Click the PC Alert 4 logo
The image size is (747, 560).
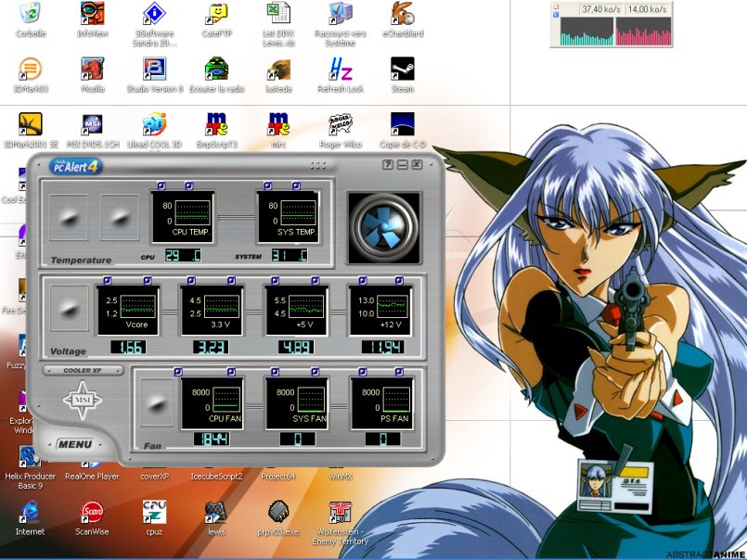76,166
